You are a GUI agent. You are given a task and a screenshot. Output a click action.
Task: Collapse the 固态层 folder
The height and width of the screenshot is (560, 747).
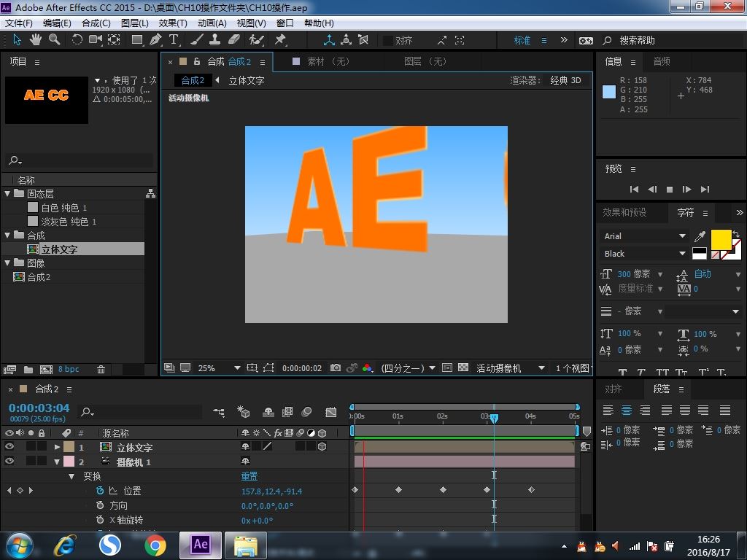7,194
